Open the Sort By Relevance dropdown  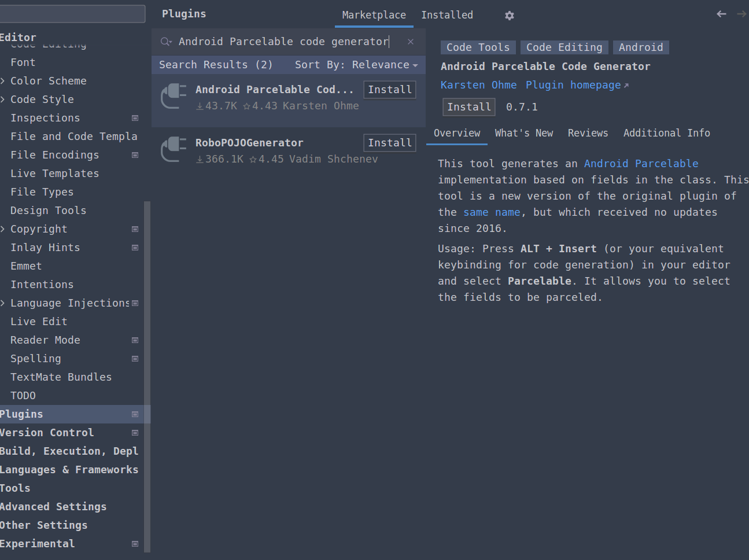tap(356, 65)
